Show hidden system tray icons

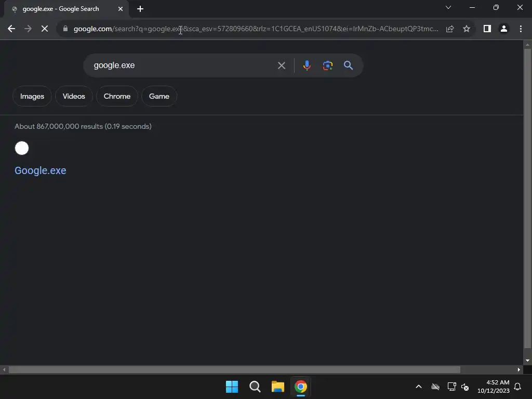[419, 387]
